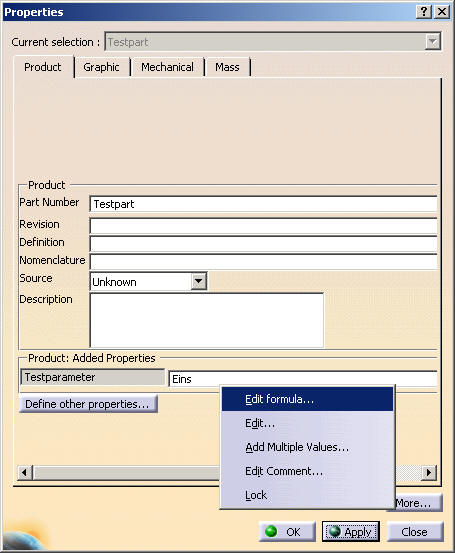Click the scrollbar right arrow
Viewport: 455px width, 553px height.
[x=429, y=472]
